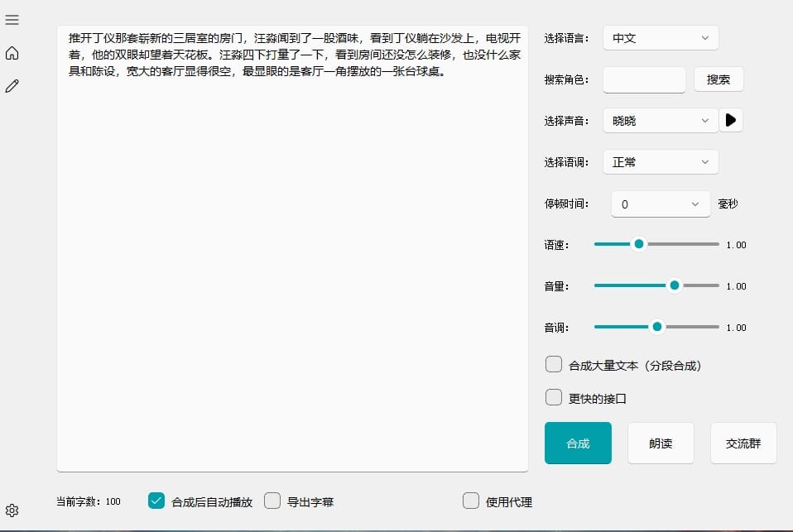The image size is (793, 532).
Task: Click the 搜索 search button
Action: pyautogui.click(x=719, y=79)
